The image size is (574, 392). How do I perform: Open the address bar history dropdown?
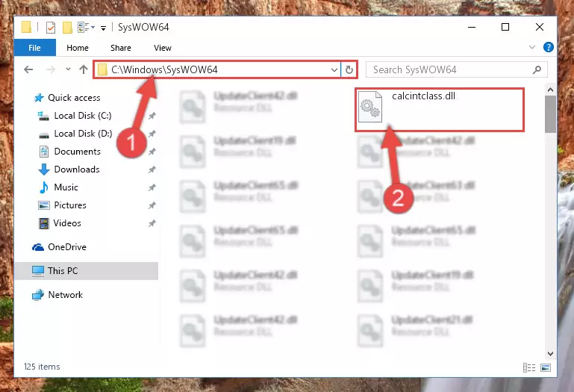coord(334,69)
